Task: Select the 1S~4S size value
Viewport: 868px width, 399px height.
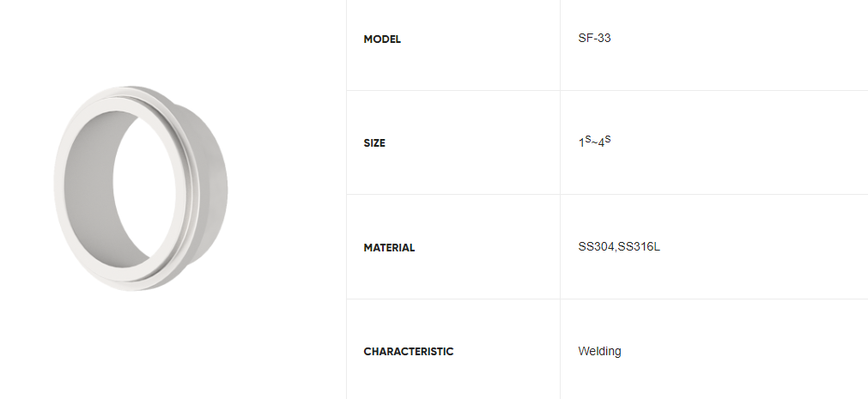Action: click(x=594, y=142)
